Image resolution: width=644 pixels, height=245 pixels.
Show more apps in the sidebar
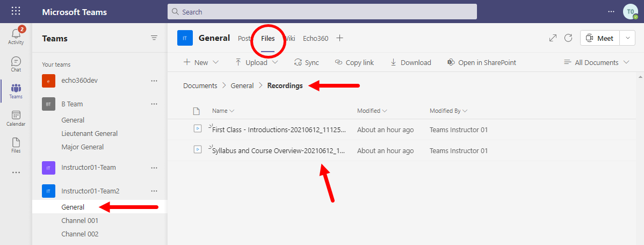[16, 172]
